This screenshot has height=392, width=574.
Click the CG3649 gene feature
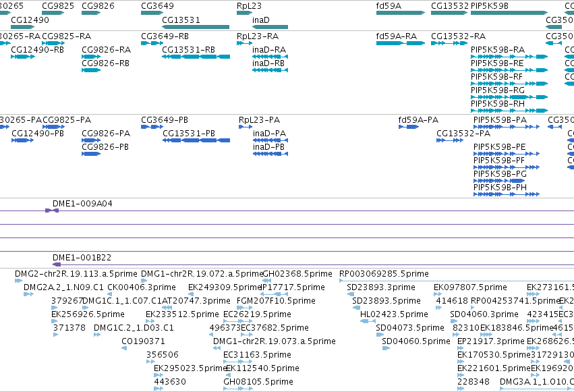click(x=152, y=13)
